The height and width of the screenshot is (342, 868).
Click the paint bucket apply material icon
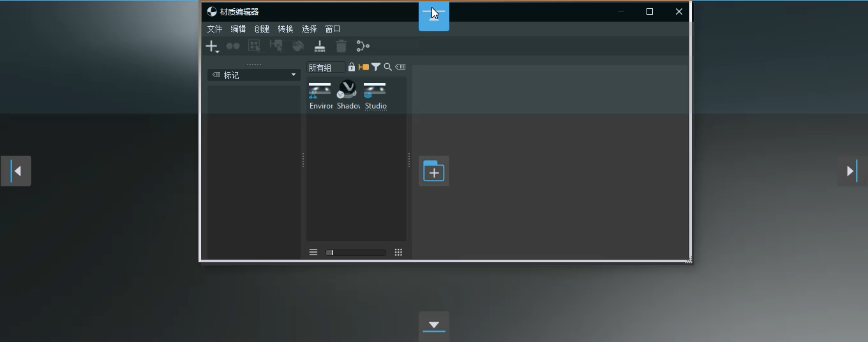298,46
